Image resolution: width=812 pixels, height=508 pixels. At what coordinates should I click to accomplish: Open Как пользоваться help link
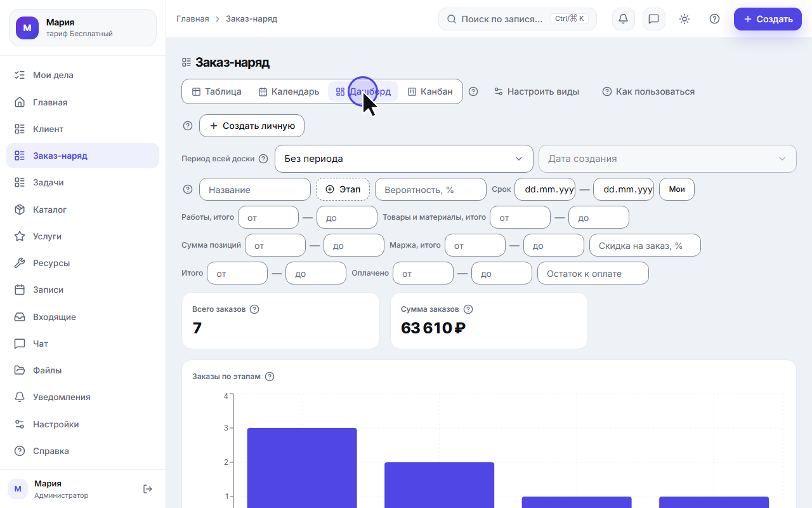[x=648, y=91]
